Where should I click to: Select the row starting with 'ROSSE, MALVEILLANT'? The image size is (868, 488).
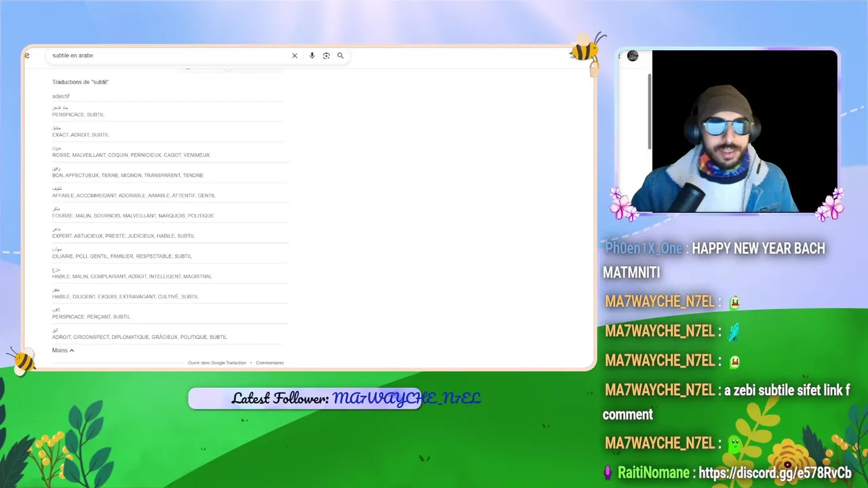point(170,152)
